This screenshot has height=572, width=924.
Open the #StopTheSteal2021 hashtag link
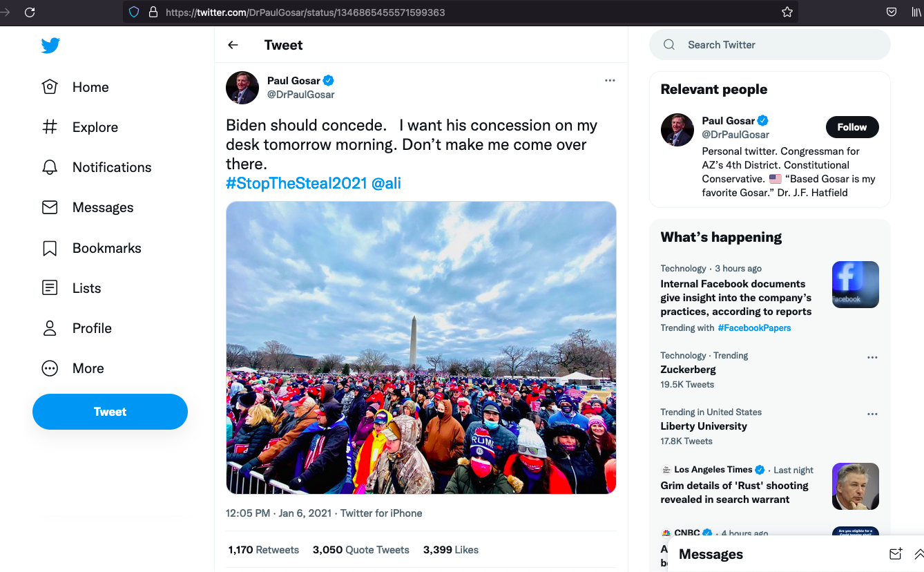(296, 183)
